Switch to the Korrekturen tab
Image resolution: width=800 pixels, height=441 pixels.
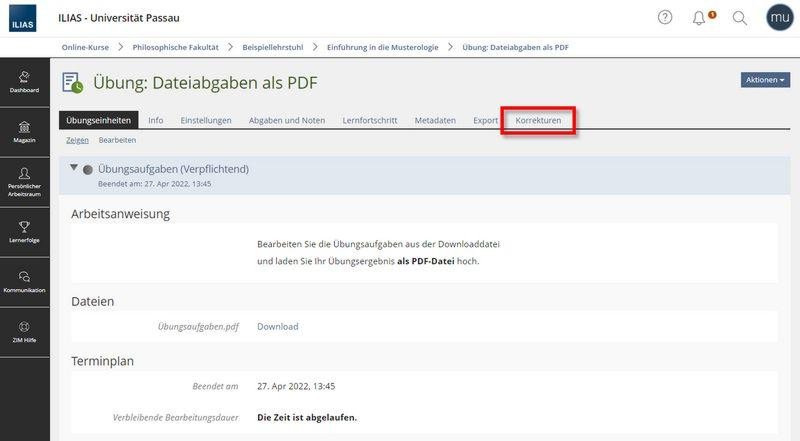click(x=538, y=120)
